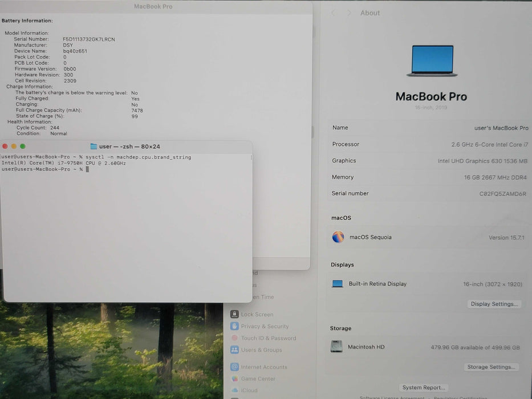Click the Terminal title user — -zsh — 80×24
The height and width of the screenshot is (399, 532).
[x=129, y=146]
